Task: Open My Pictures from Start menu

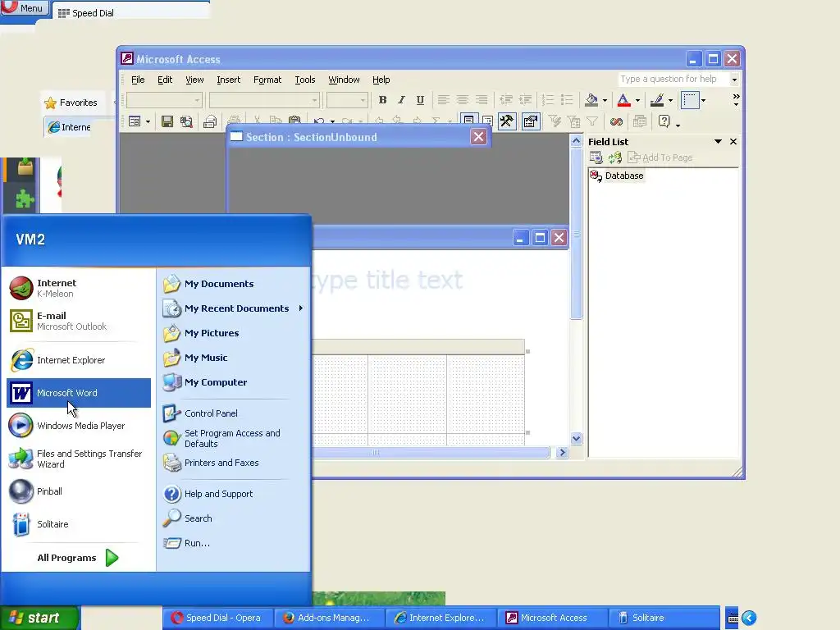Action: click(234, 333)
